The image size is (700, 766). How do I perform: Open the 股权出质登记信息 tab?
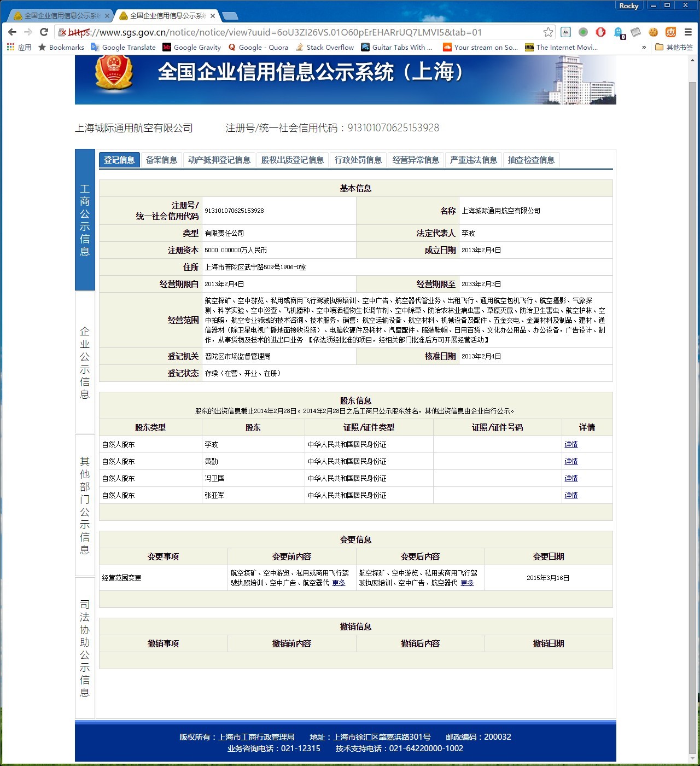point(293,160)
